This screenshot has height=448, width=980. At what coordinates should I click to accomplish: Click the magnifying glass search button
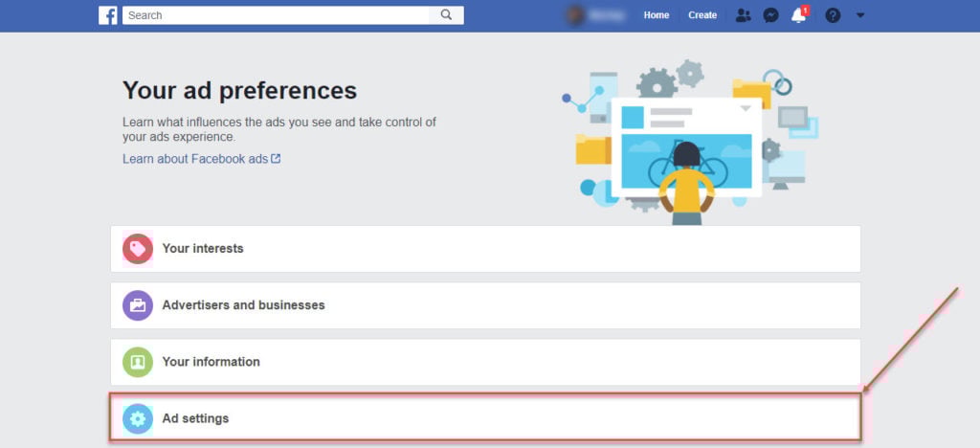point(446,15)
